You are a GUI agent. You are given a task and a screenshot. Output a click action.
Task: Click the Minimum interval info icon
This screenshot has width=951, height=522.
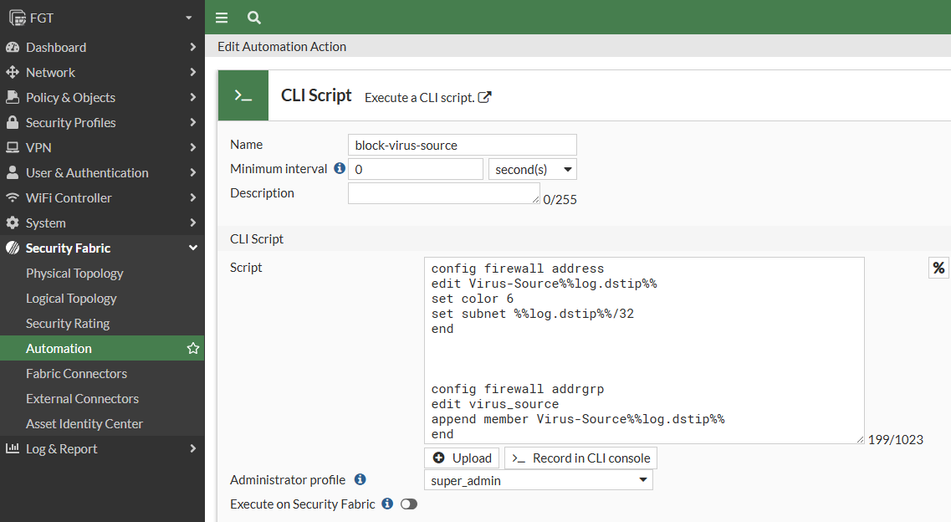coord(339,169)
